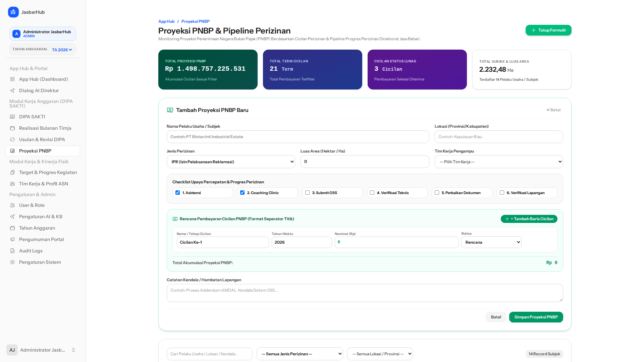
Task: Click the Catatan Kendala textarea
Action: click(x=365, y=293)
